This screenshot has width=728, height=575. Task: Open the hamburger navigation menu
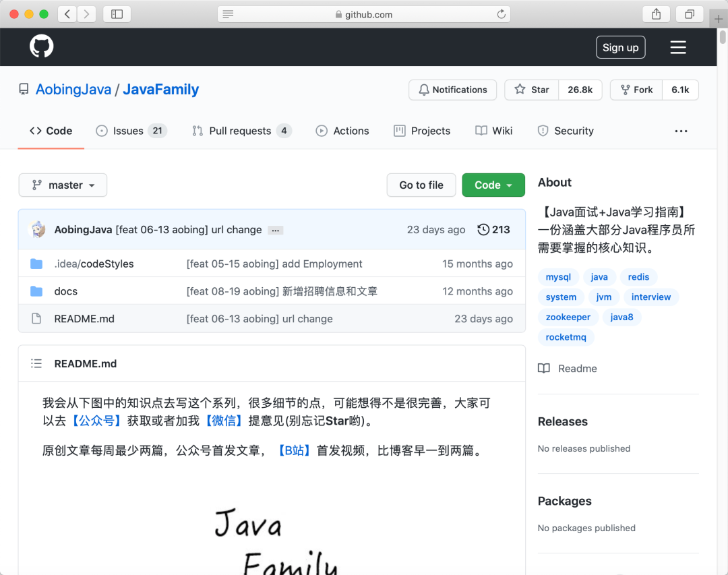678,47
